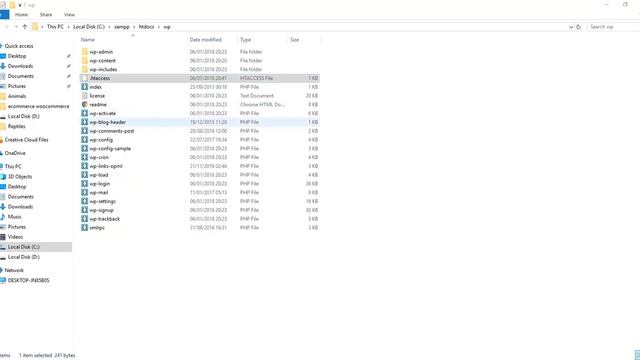Expand the xampp breadcrumb chevron
The width and height of the screenshot is (640, 360).
pyautogui.click(x=134, y=27)
